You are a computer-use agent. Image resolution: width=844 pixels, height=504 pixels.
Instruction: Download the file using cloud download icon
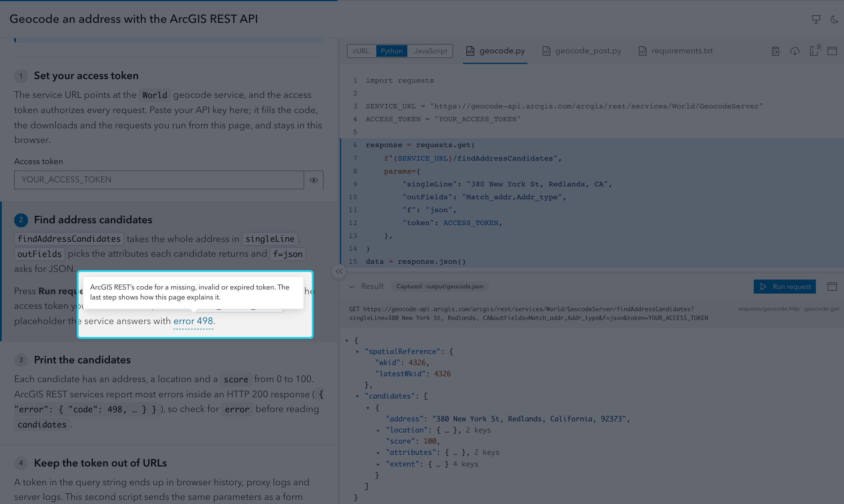click(x=795, y=51)
